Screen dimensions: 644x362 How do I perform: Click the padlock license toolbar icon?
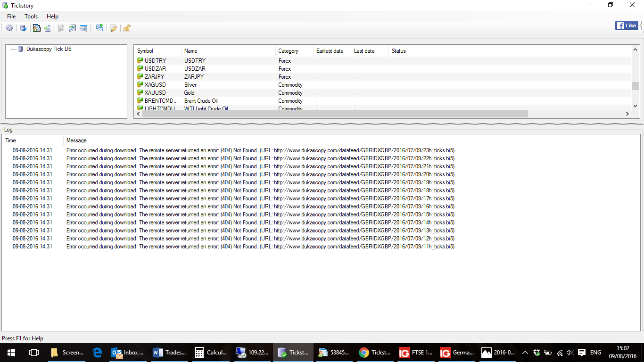[x=126, y=28]
